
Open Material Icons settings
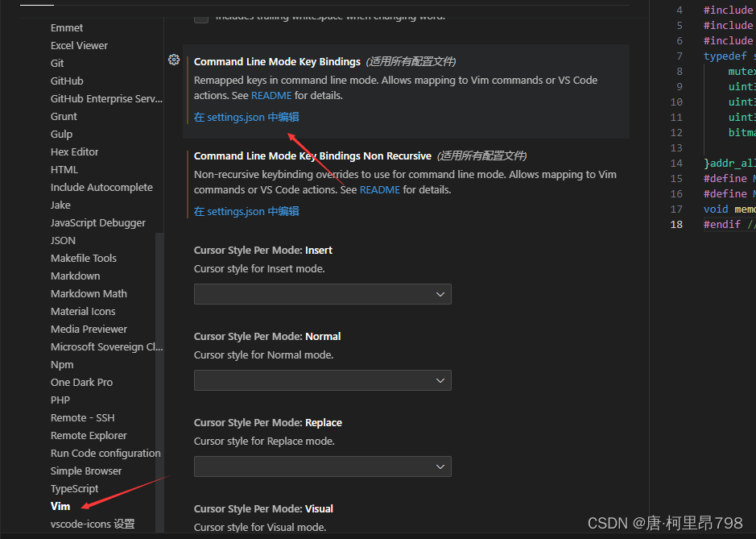click(x=82, y=311)
